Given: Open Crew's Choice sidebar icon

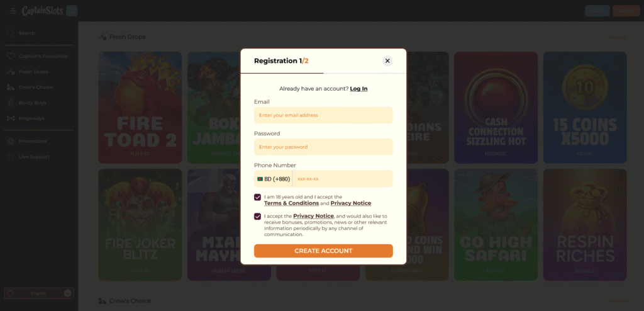Looking at the screenshot, I should [11, 88].
